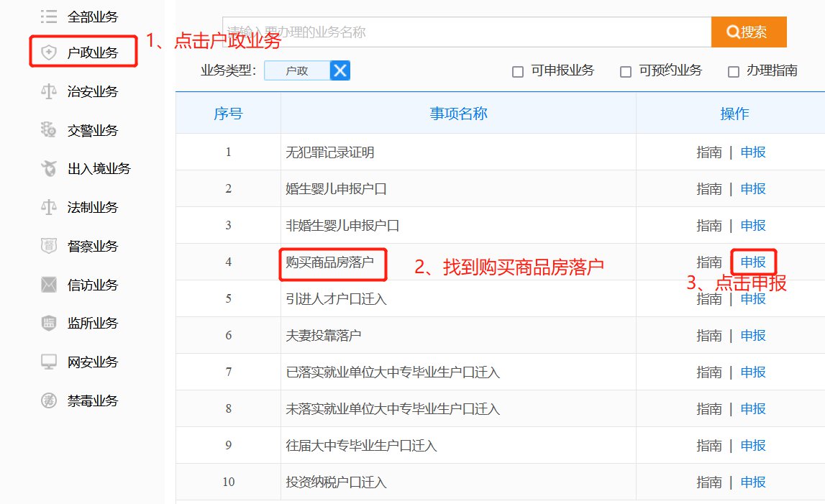825x504 pixels.
Task: Open 指南 for 无犯罪记录证明
Action: (x=708, y=152)
